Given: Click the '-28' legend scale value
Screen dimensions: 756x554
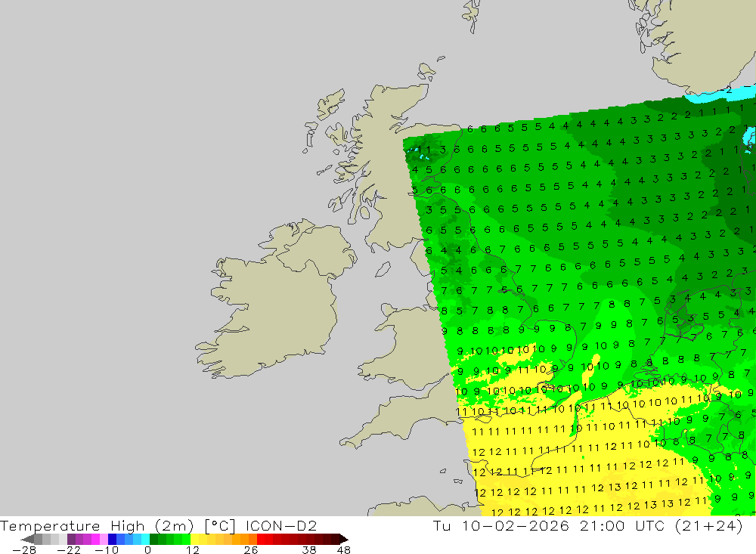Looking at the screenshot, I should click(x=24, y=550).
